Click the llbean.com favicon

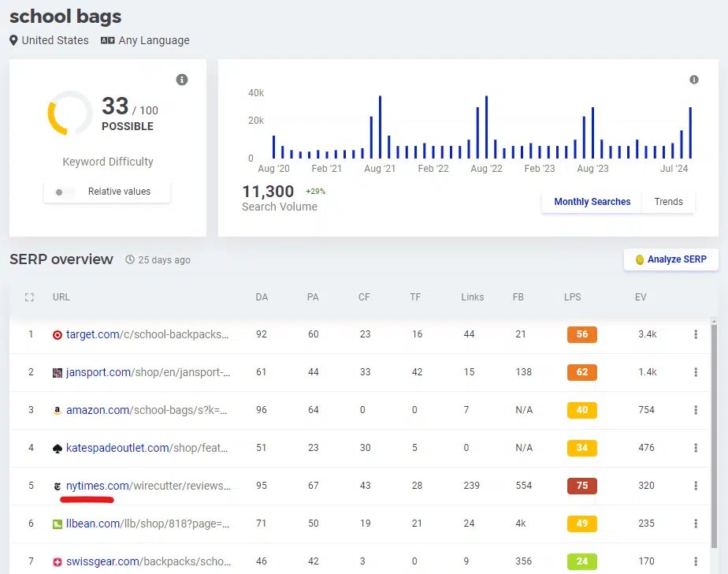[57, 524]
